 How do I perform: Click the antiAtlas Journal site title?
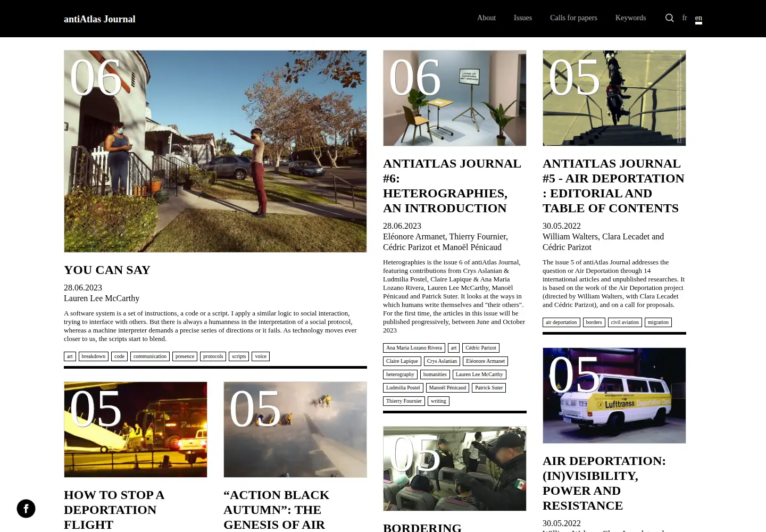point(99,19)
